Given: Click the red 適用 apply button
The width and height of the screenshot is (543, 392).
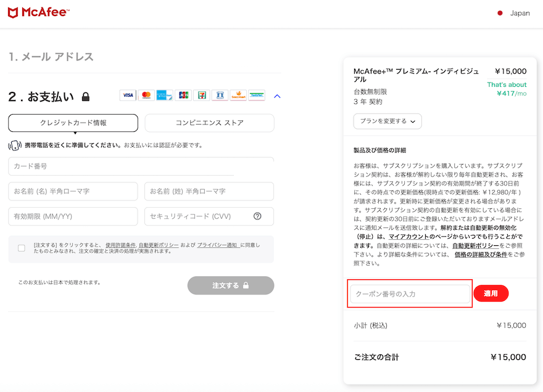Looking at the screenshot, I should coord(491,293).
